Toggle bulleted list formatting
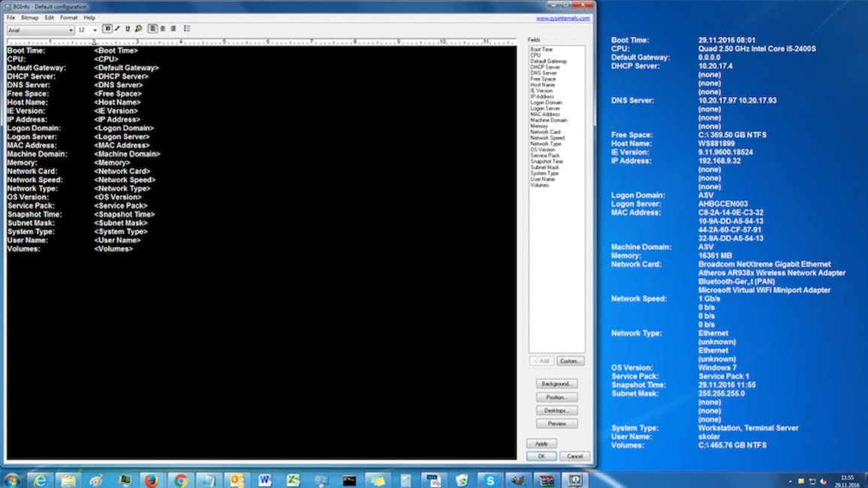This screenshot has width=868, height=488. coord(187,29)
